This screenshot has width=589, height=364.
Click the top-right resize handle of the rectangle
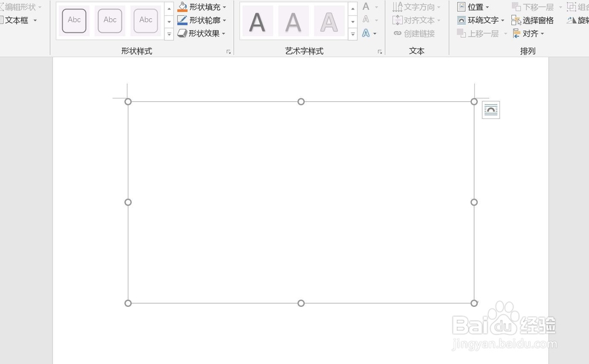point(474,102)
